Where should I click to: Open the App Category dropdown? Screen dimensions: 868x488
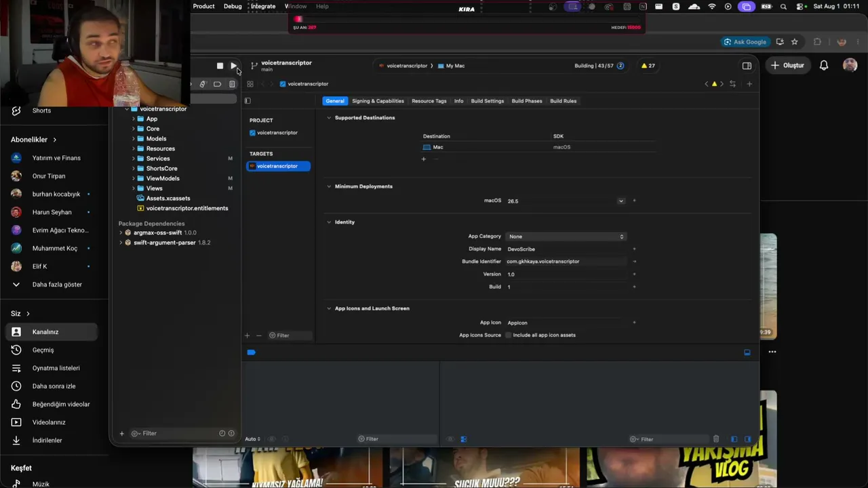566,237
